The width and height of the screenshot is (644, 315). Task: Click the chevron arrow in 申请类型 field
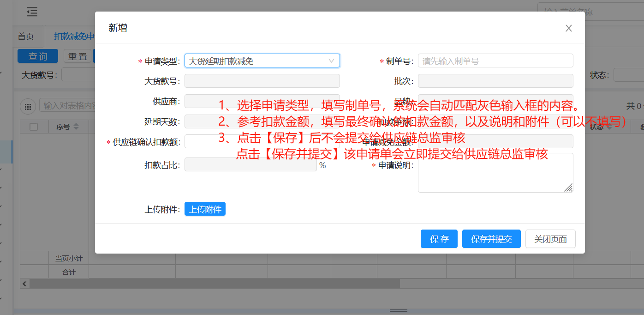331,61
